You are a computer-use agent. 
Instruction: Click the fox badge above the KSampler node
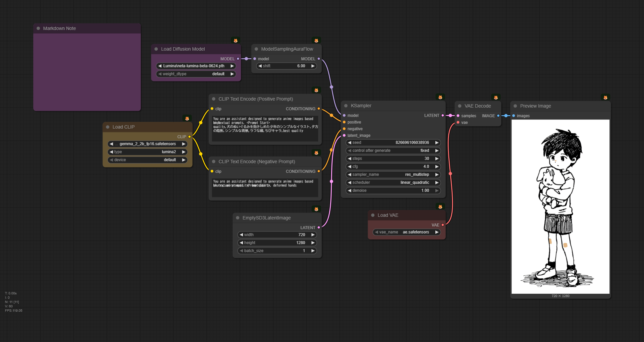tap(440, 97)
